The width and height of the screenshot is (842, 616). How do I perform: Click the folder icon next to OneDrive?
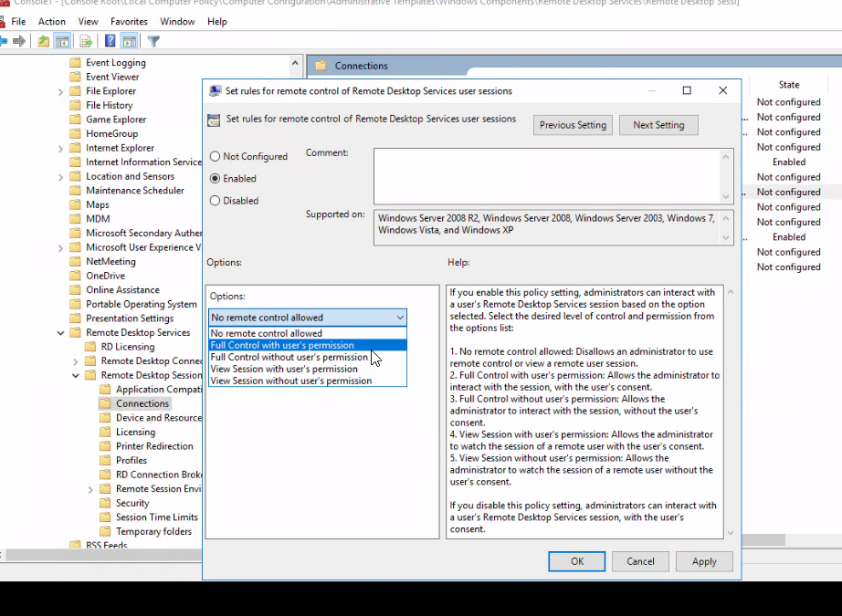76,276
